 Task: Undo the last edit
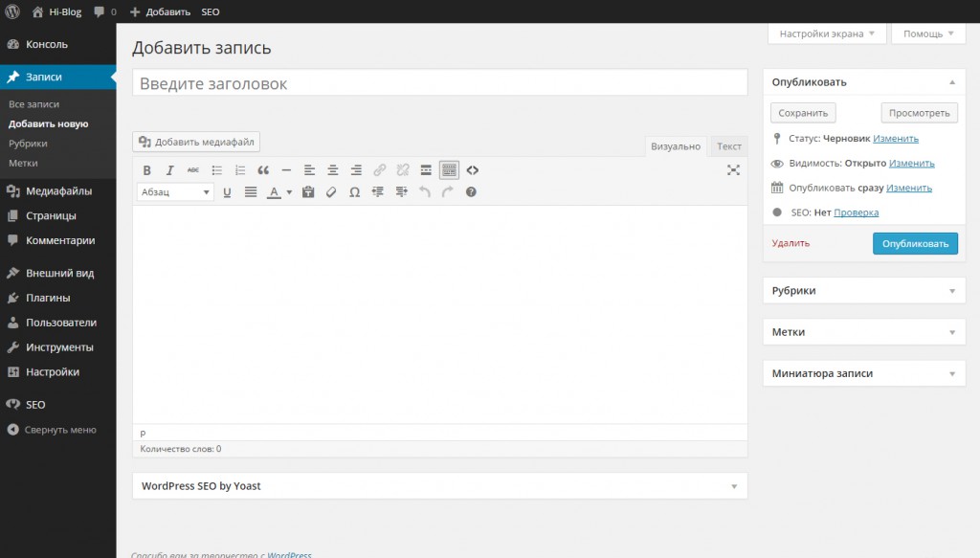tap(424, 191)
